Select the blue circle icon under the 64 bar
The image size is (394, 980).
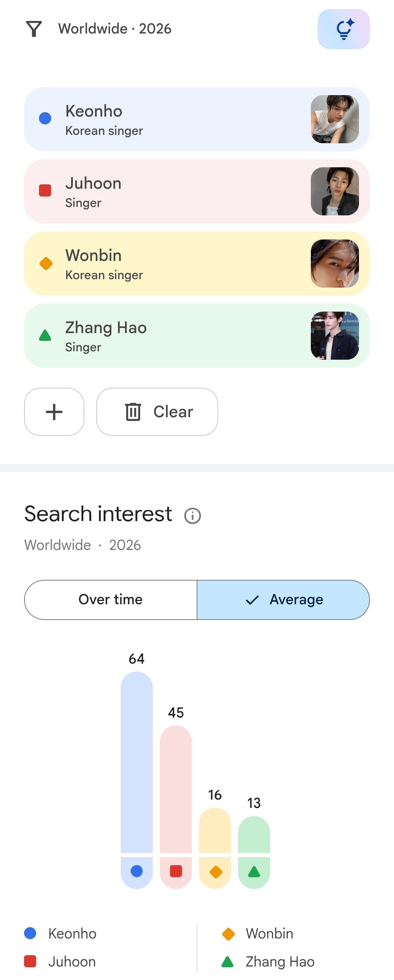137,871
